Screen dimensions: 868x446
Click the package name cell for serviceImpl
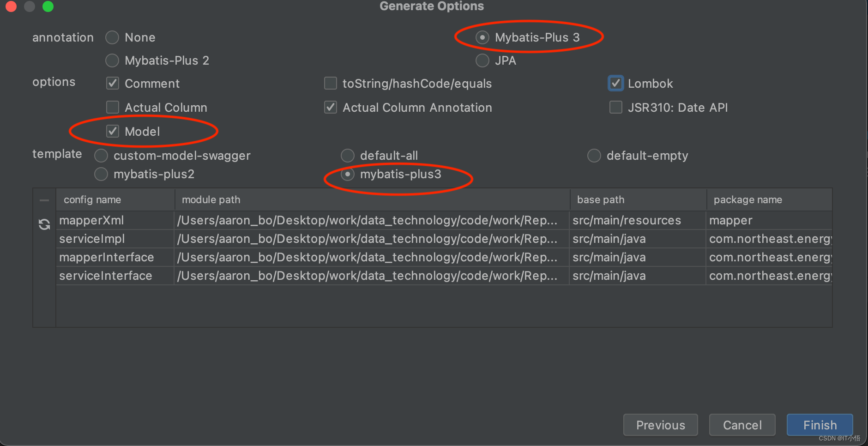769,239
